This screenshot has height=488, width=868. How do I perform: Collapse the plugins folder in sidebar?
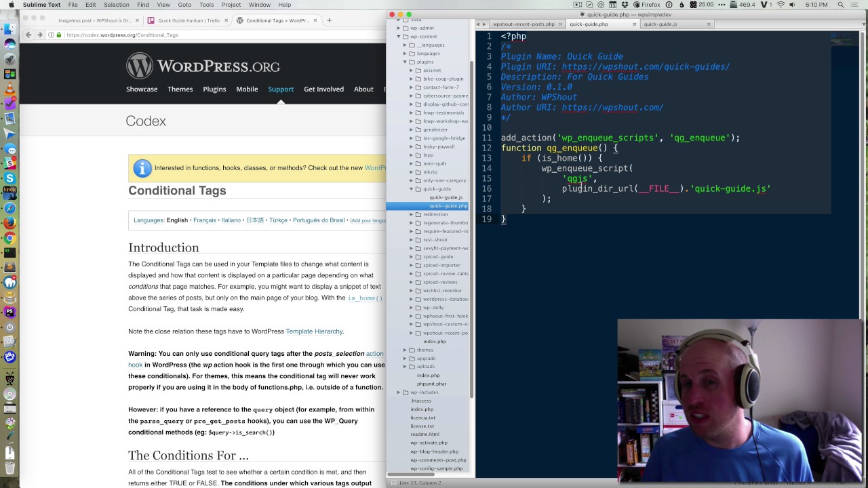click(x=405, y=62)
